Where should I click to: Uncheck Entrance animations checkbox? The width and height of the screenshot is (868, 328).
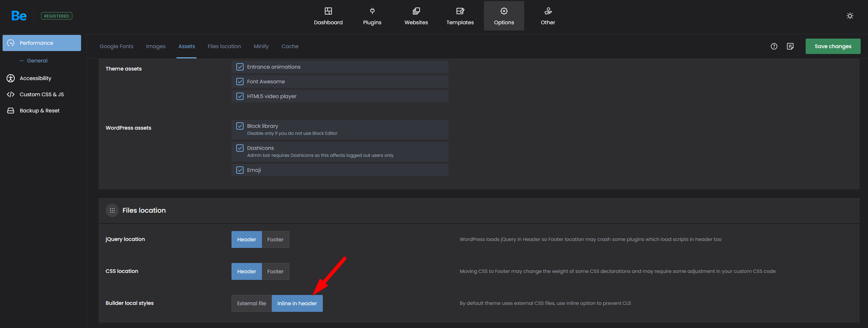(x=240, y=67)
